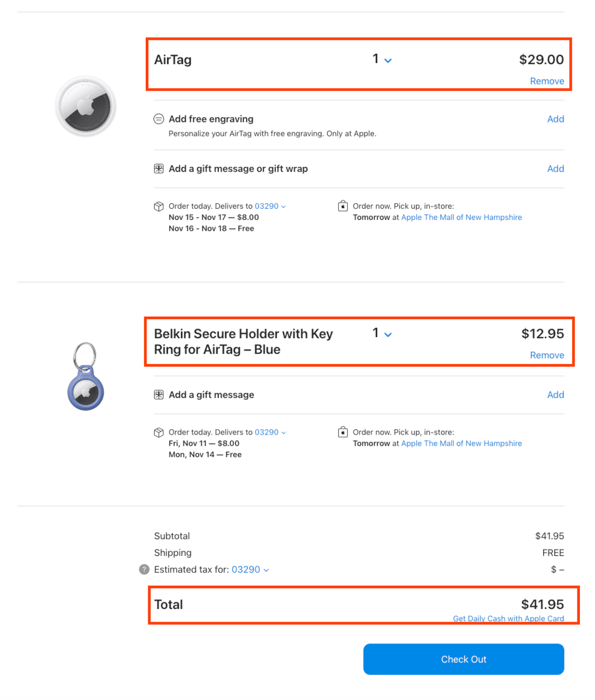Open the Get Daily Cash with Apple Card link
595x700 pixels.
point(508,619)
